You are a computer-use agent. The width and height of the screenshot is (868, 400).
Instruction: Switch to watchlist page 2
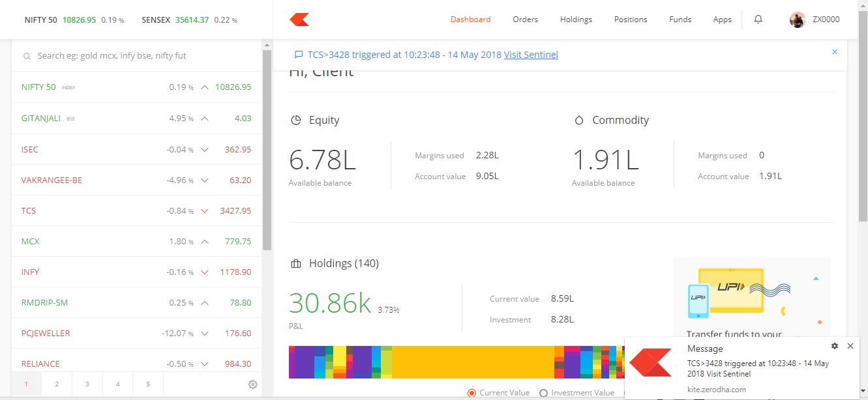57,384
